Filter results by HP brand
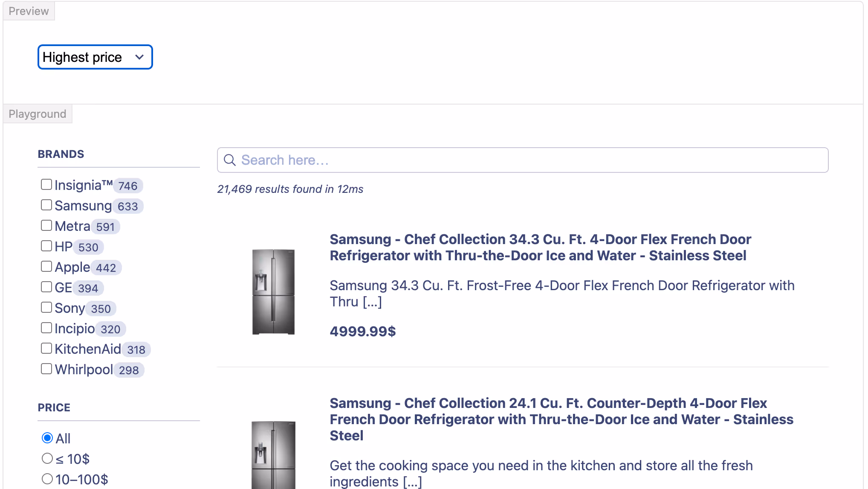The image size is (868, 489). click(x=46, y=246)
